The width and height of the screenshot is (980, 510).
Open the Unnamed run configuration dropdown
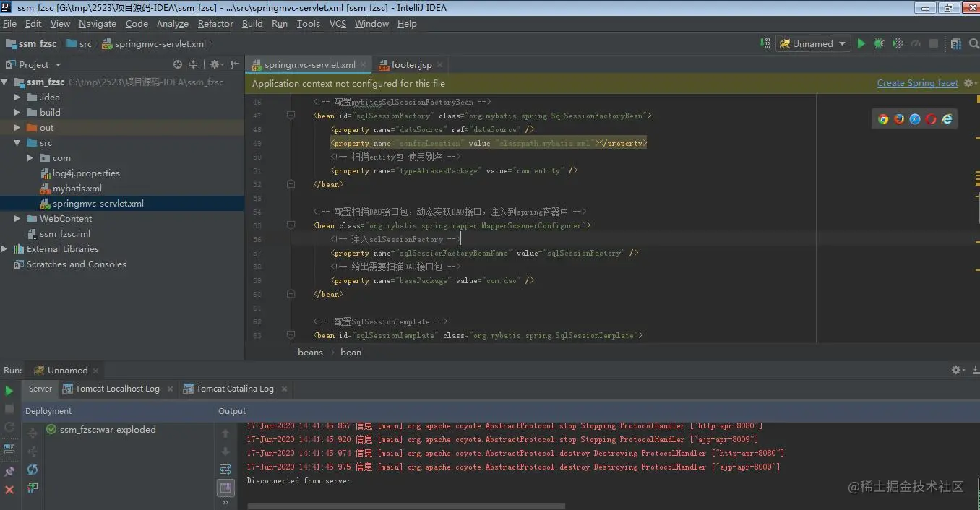pyautogui.click(x=812, y=43)
